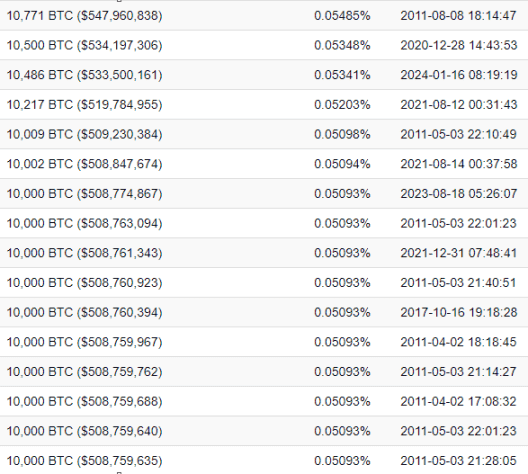Select the date 2017-10-16 19:18:28
Screen dimensions: 528x474
459,312
